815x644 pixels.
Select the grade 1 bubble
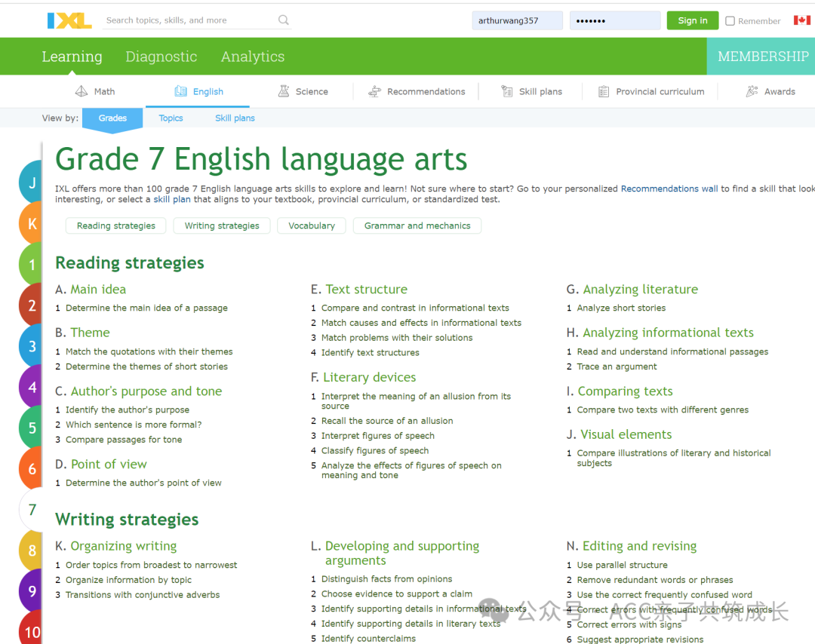pos(31,265)
